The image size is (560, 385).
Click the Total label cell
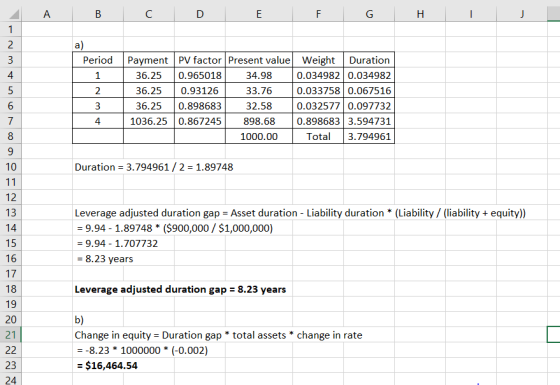(x=318, y=136)
